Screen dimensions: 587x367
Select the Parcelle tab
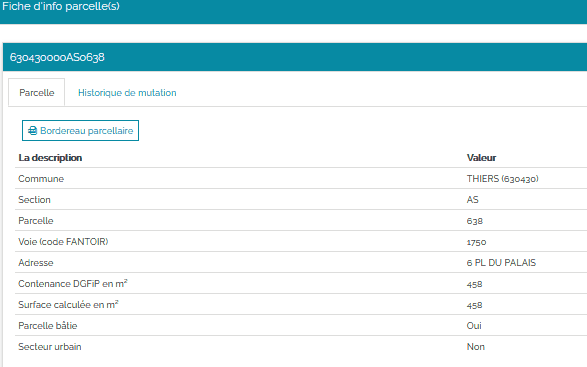[x=37, y=92]
